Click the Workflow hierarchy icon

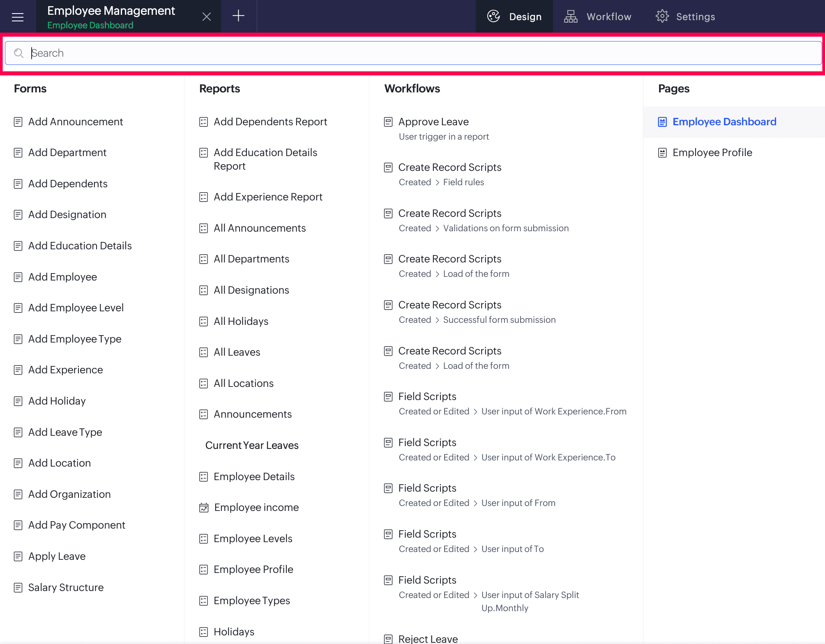(571, 16)
